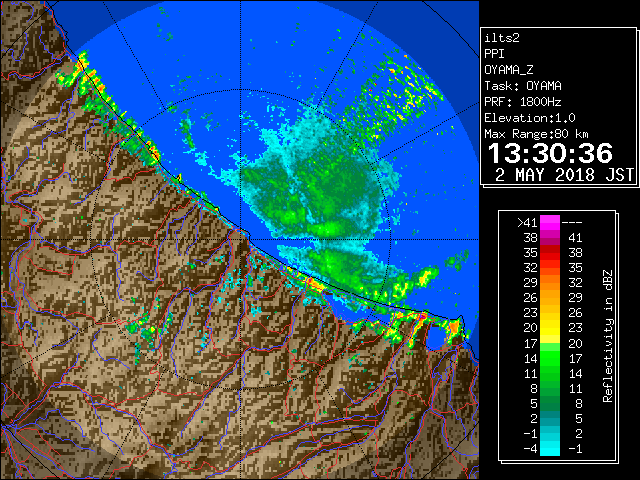Pick the dark green 5–8 dBZ swatch
Screen dimensions: 640x480
(550, 404)
